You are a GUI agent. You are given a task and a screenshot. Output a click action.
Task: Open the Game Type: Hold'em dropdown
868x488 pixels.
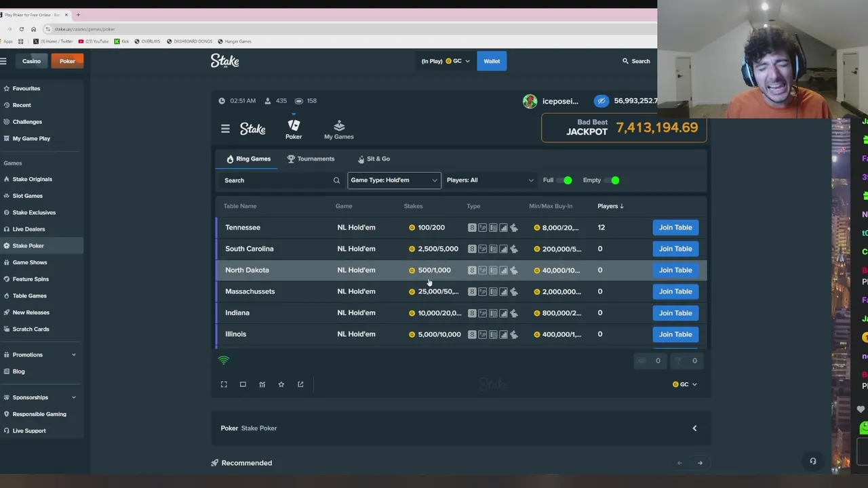click(x=394, y=180)
